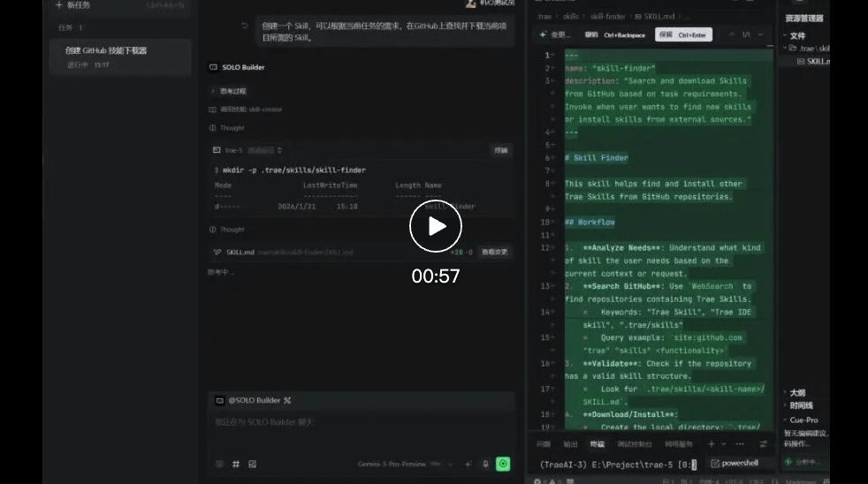The width and height of the screenshot is (868, 484).
Task: Click the hash context icon
Action: point(236,464)
